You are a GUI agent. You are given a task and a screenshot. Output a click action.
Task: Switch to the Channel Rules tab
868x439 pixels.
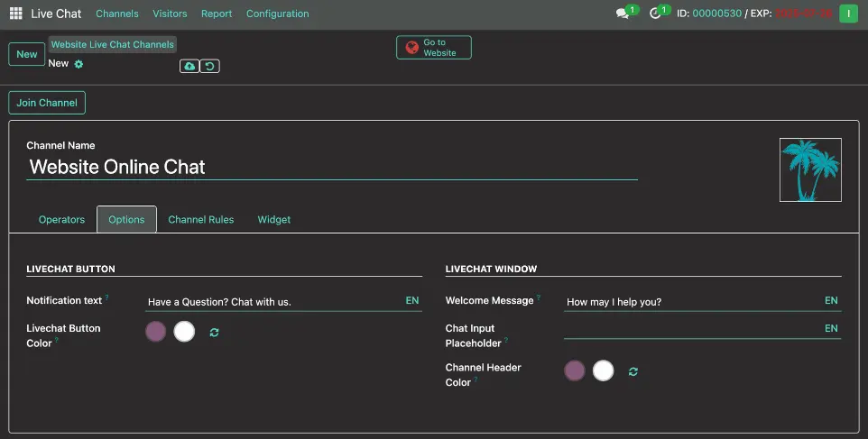tap(200, 220)
